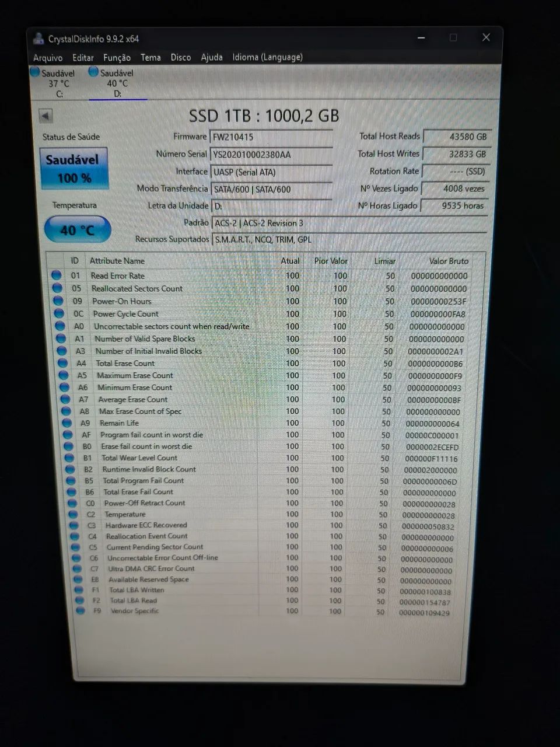Click status icon for Maximum Erase Count

click(64, 375)
